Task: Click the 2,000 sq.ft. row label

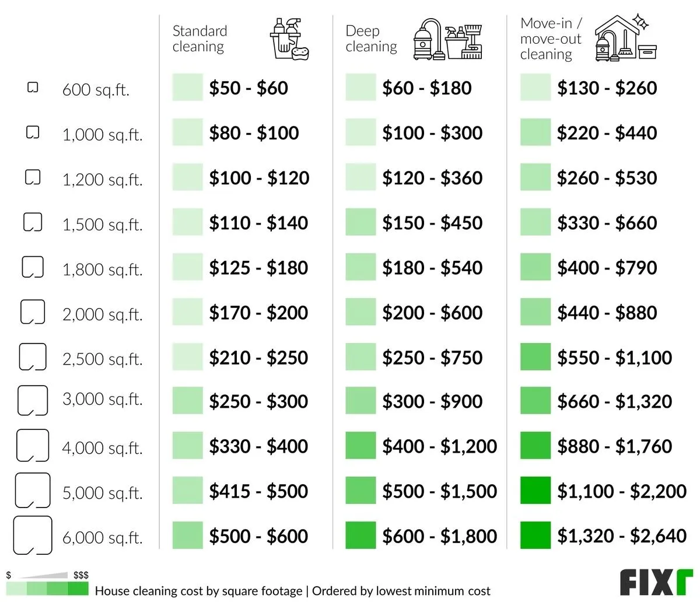Action: point(102,314)
